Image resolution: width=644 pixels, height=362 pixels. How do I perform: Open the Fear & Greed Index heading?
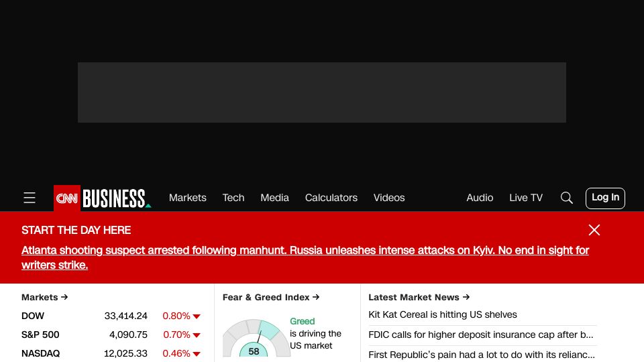pyautogui.click(x=271, y=297)
